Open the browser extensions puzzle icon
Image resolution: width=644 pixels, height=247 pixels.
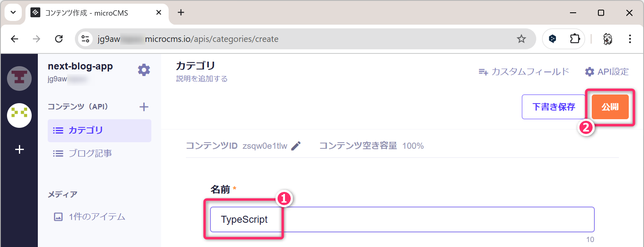[575, 39]
